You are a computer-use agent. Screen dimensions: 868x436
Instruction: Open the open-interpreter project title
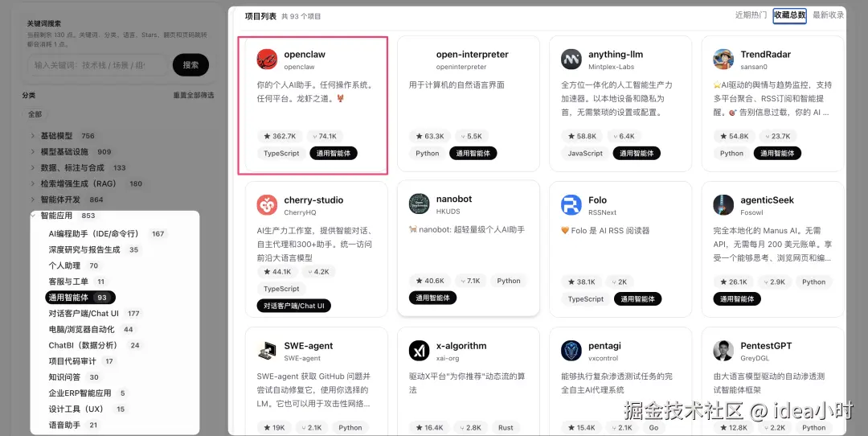click(x=473, y=54)
